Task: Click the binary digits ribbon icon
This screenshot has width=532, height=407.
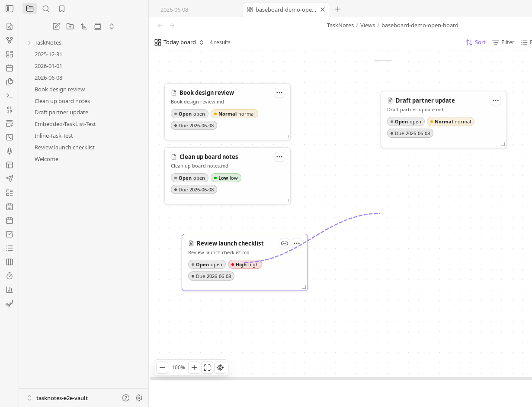Action: (10, 110)
